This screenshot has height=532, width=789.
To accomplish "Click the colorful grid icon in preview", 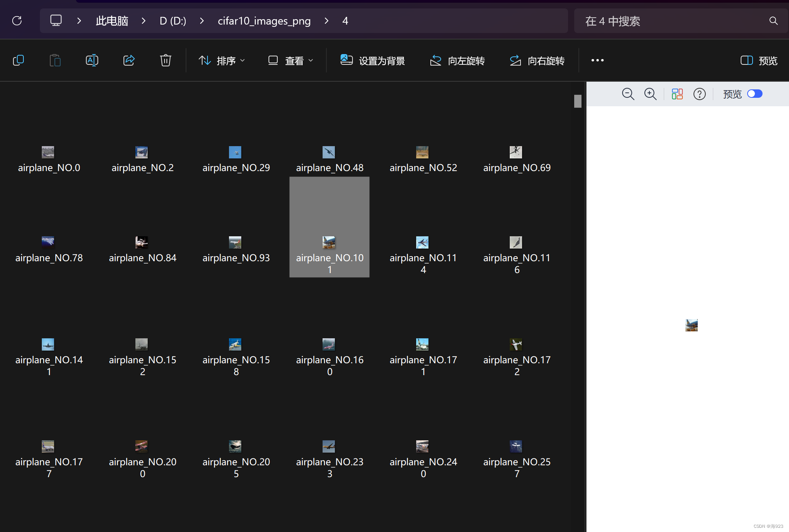I will (x=677, y=94).
